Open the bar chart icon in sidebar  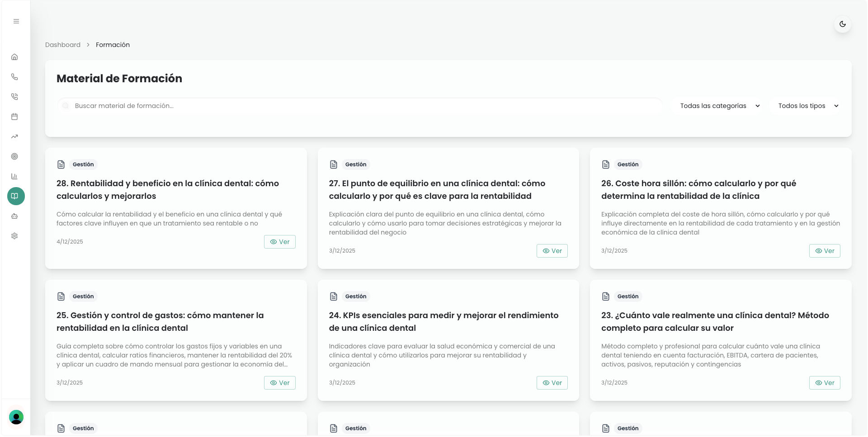pyautogui.click(x=14, y=176)
